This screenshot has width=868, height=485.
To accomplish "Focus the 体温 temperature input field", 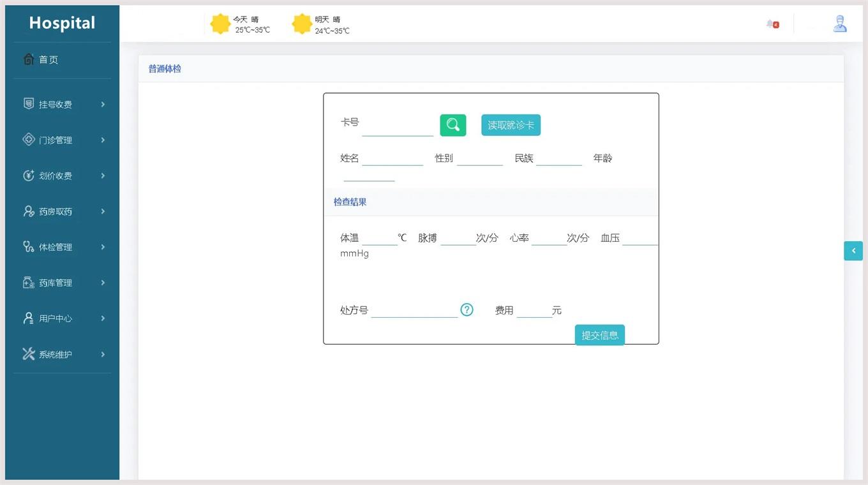I will [x=380, y=238].
